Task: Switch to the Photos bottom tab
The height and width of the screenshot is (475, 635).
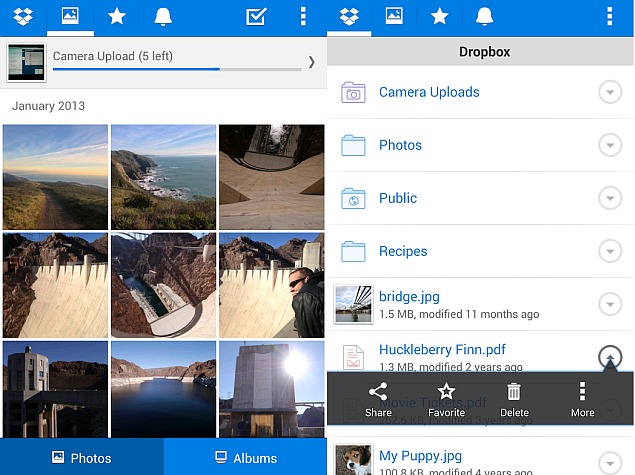Action: [82, 458]
